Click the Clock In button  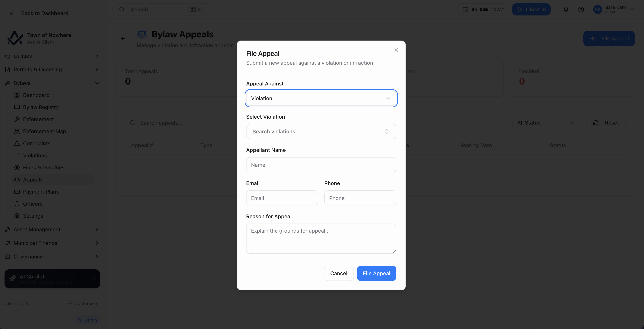pos(532,9)
